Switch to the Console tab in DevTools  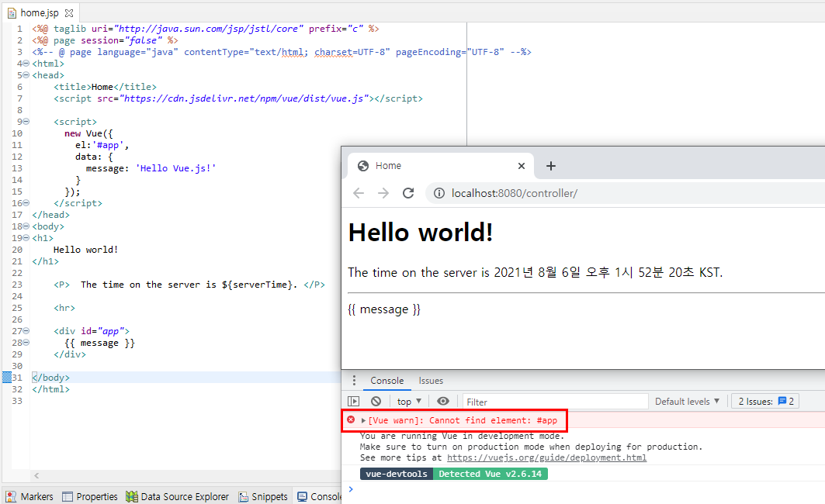pos(387,381)
